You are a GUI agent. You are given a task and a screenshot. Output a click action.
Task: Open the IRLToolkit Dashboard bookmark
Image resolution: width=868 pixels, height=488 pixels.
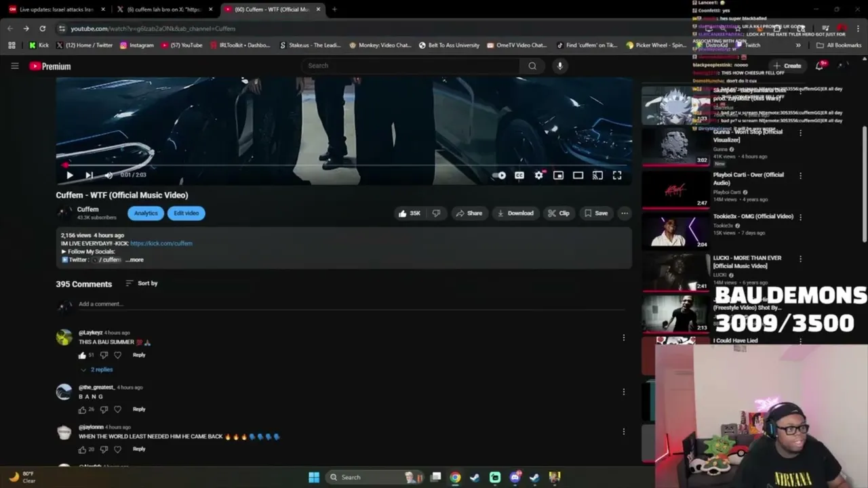coord(239,45)
